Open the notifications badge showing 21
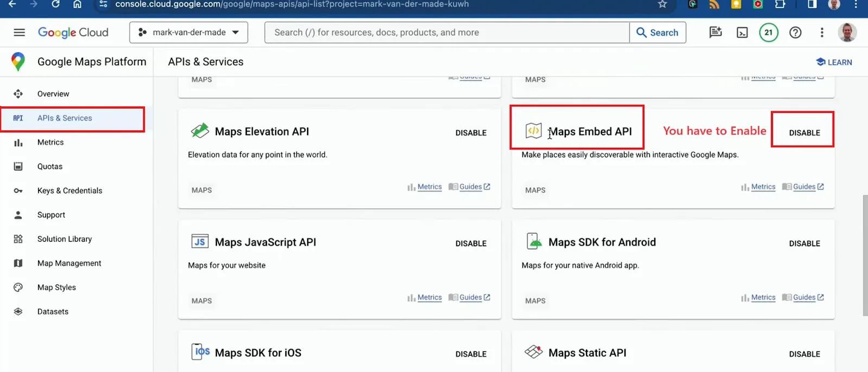This screenshot has height=372, width=868. click(769, 33)
